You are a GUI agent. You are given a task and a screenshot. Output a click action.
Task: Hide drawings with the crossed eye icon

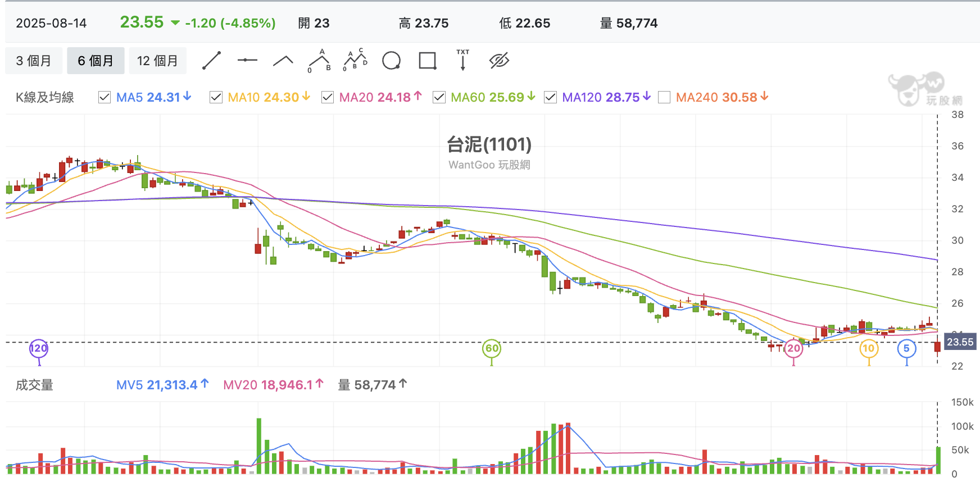click(499, 61)
